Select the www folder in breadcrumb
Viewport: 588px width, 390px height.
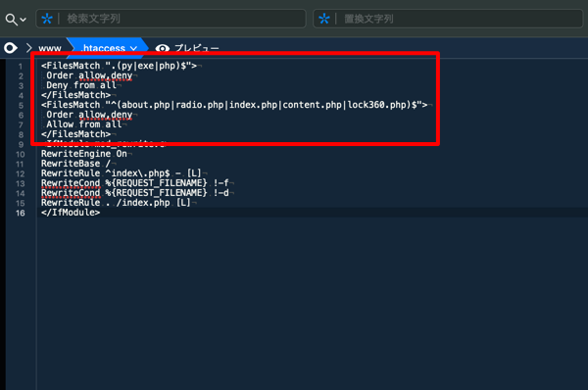(x=50, y=48)
